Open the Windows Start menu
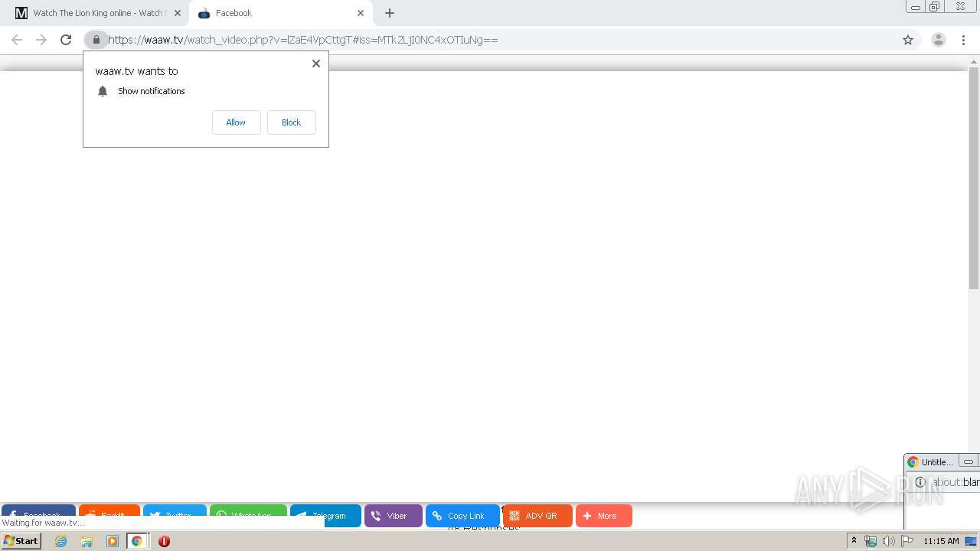 tap(21, 541)
